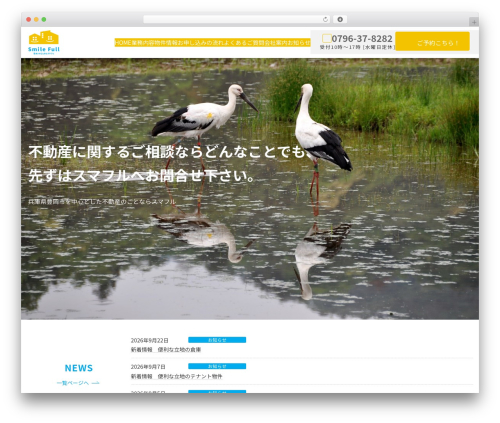Screen dimensions: 500x423
Task: Click the hero text 先ずはスマフルへお問合せ下さい。
Action: 142,175
